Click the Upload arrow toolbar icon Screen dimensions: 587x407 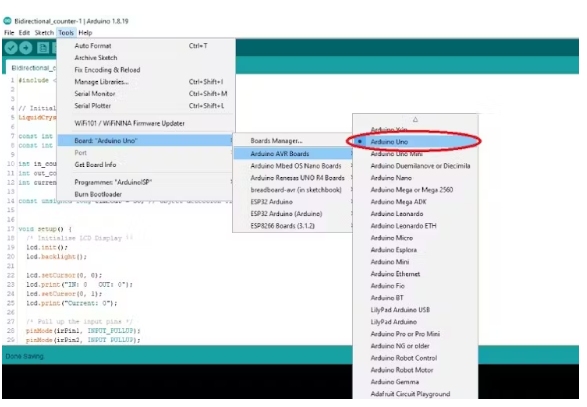26,48
